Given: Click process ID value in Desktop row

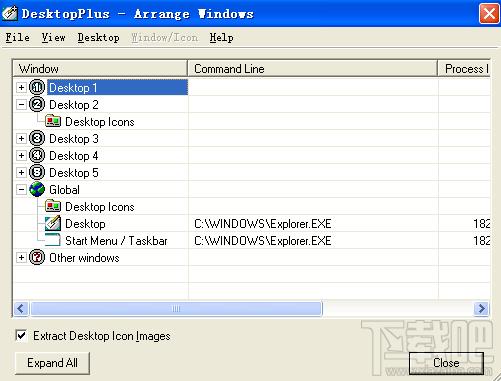Looking at the screenshot, I should pos(481,223).
